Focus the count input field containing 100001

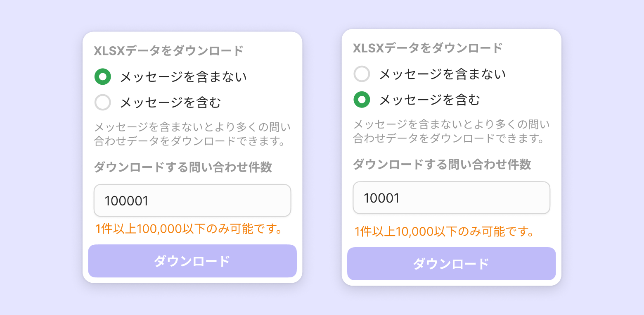coord(192,200)
